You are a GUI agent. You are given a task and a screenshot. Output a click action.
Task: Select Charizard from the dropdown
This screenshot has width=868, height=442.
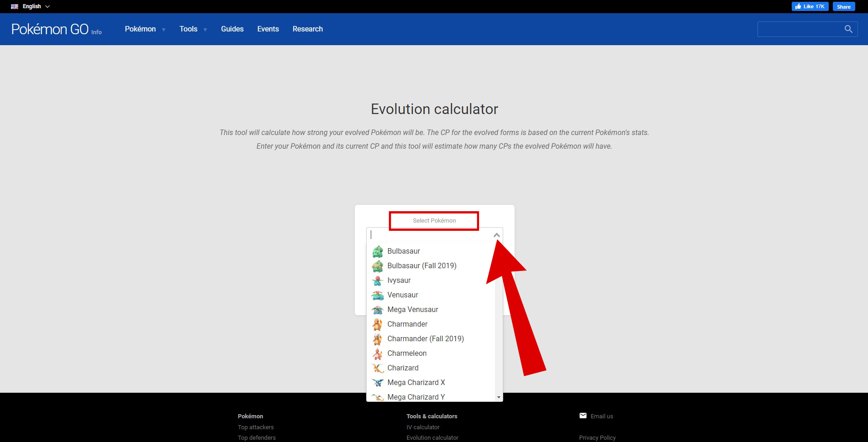[x=431, y=368]
